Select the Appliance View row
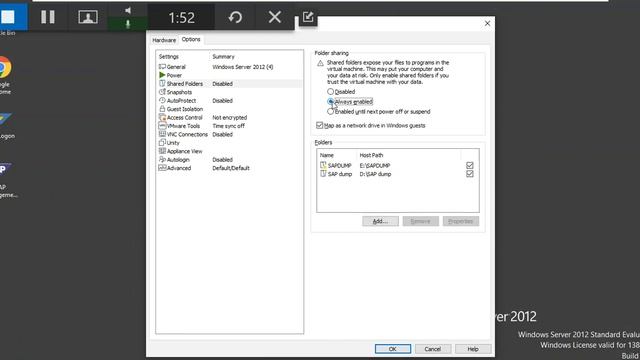The image size is (640, 360). point(229,151)
